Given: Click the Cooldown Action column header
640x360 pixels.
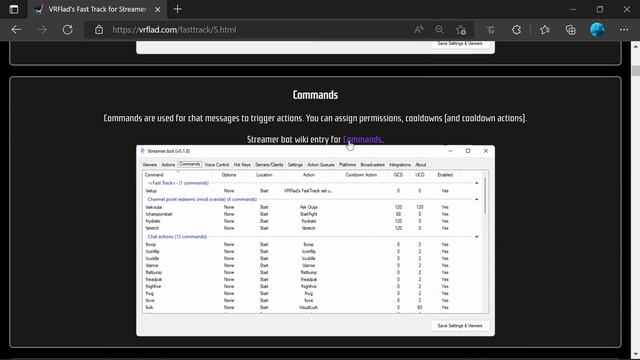Looking at the screenshot, I should click(x=361, y=175).
